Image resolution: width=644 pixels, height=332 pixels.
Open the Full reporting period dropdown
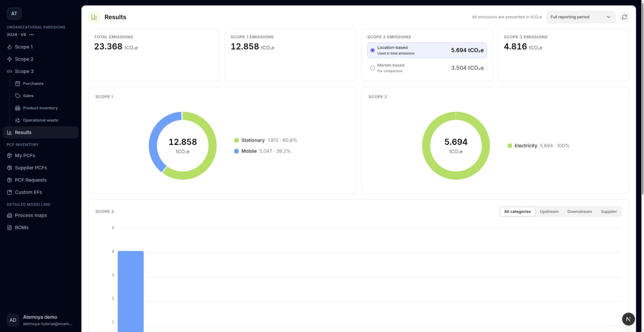tap(581, 17)
